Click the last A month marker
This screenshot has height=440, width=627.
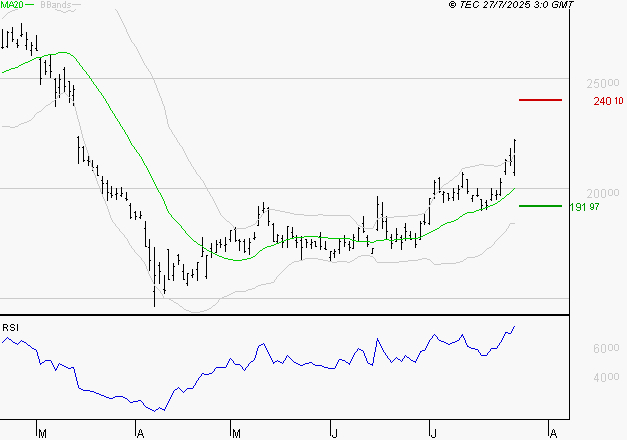(x=553, y=434)
